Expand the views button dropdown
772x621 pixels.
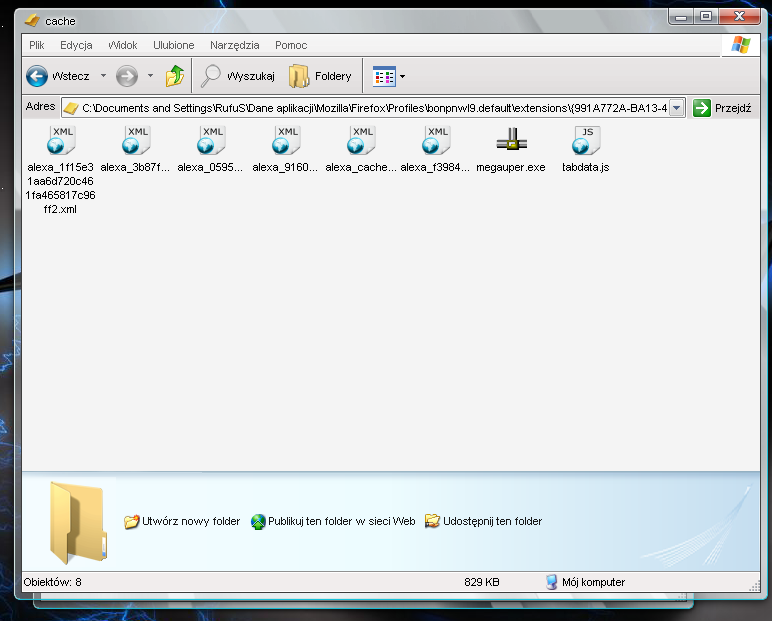(x=402, y=76)
